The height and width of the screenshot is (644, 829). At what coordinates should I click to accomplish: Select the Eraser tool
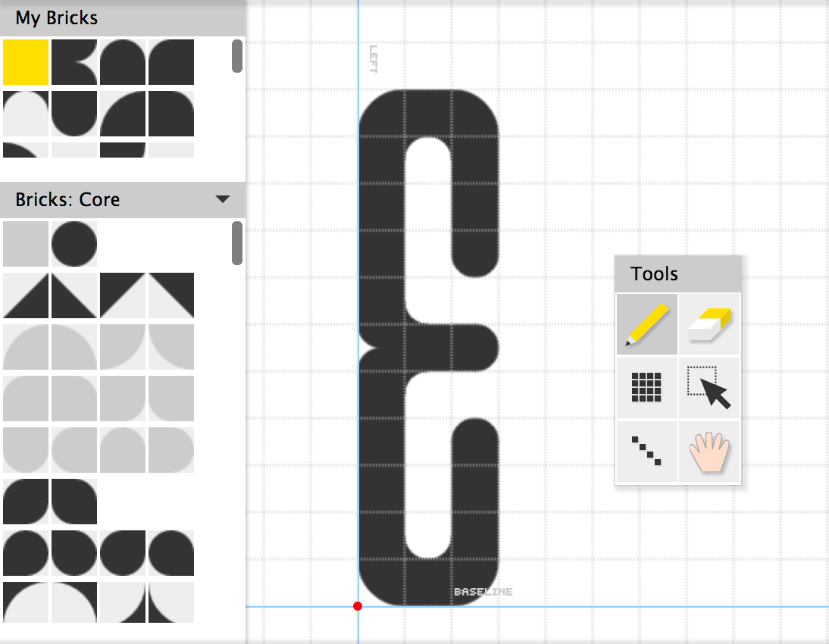[x=709, y=324]
